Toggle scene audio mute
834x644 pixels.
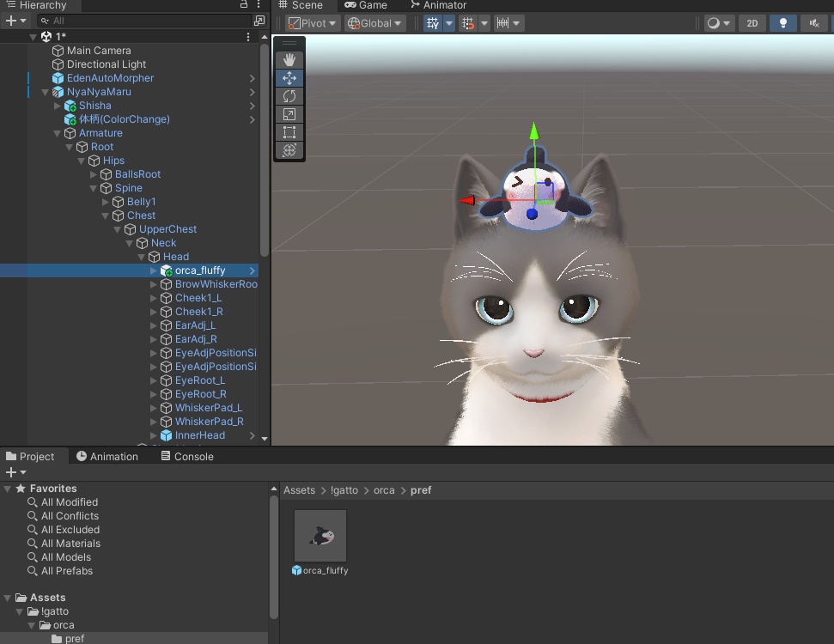[x=813, y=23]
